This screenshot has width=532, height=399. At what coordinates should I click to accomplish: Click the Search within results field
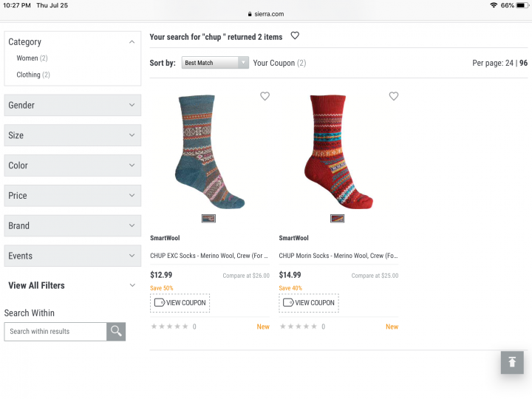click(55, 332)
